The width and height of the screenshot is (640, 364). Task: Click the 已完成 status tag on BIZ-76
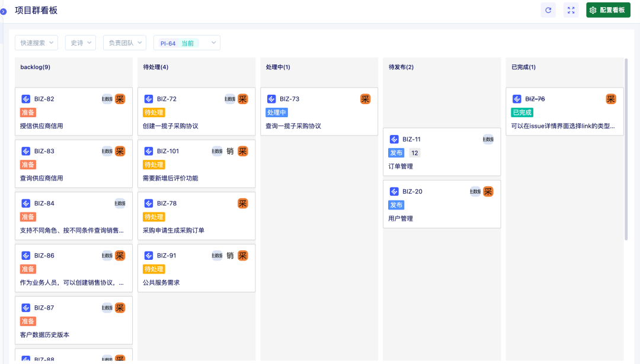tap(522, 112)
